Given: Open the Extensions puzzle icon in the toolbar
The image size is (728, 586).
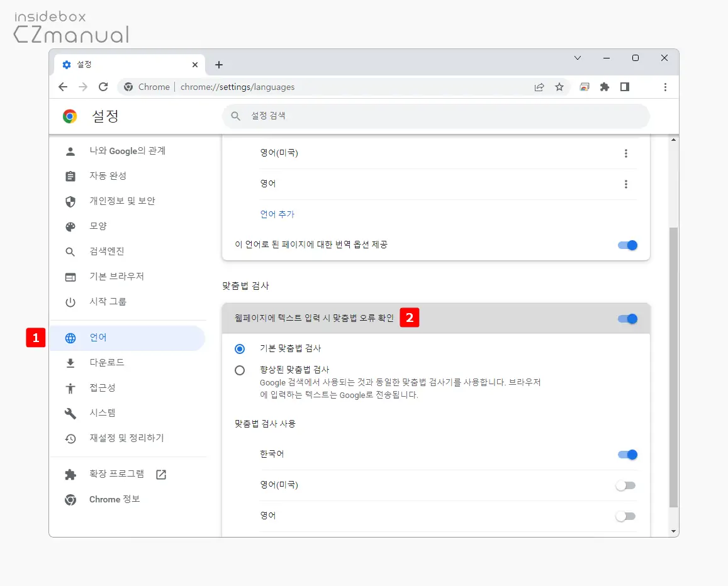Looking at the screenshot, I should (x=605, y=87).
